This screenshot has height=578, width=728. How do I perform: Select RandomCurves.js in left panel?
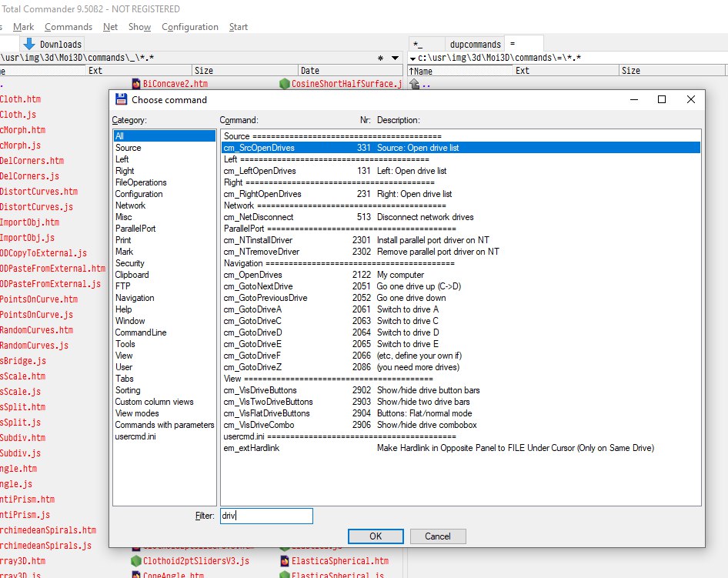pyautogui.click(x=34, y=346)
